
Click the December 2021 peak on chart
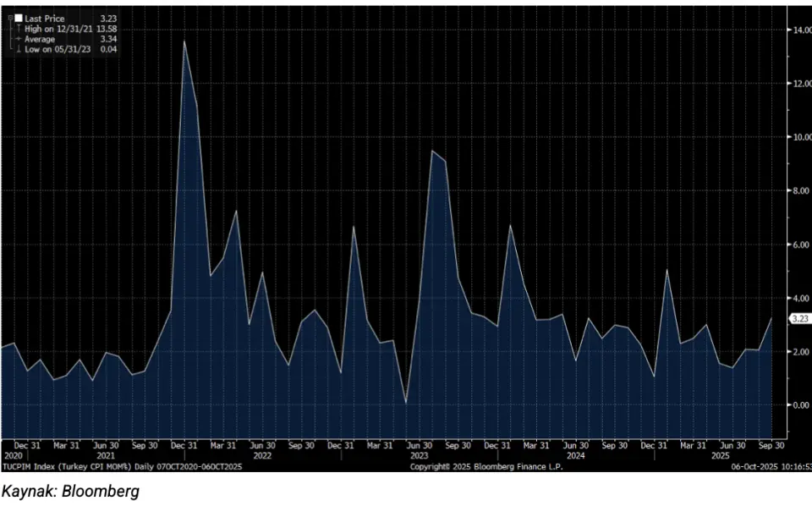pos(184,41)
